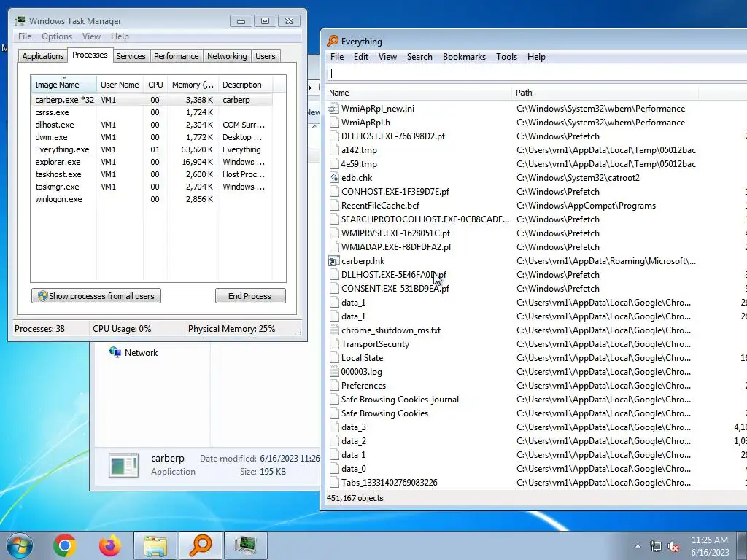Open the Tools menu in Everything
This screenshot has height=560, width=747.
point(506,57)
